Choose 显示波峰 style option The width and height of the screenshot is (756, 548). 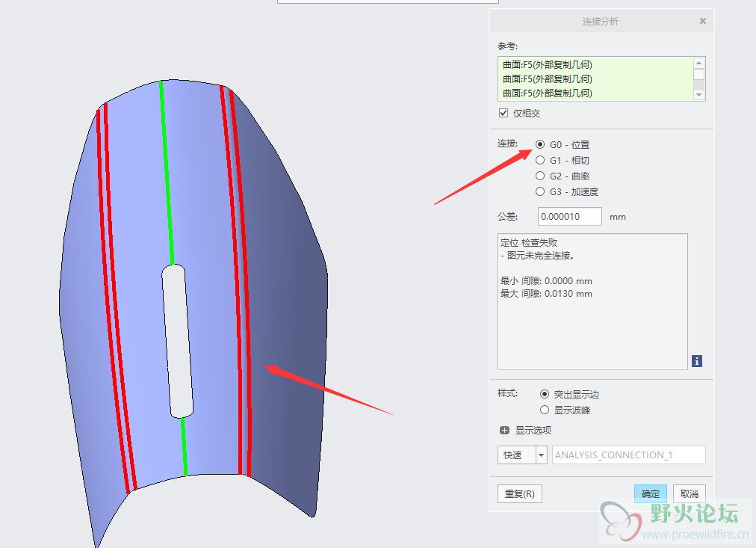click(x=545, y=410)
